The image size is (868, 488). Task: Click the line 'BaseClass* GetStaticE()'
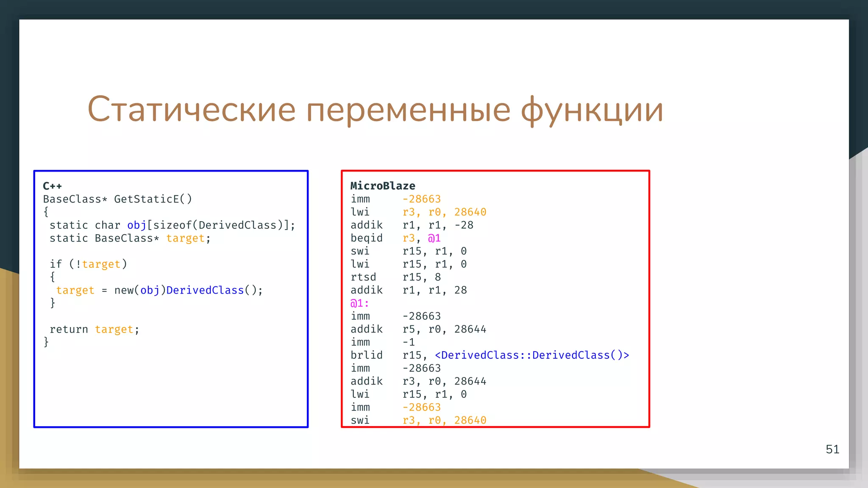point(117,199)
